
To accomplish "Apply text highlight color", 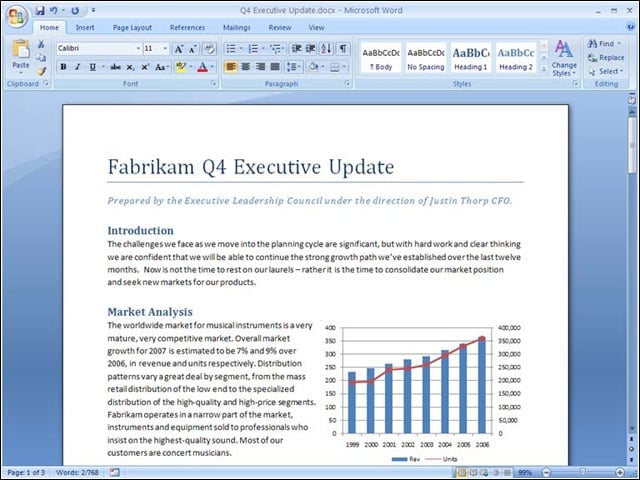I will pyautogui.click(x=180, y=67).
